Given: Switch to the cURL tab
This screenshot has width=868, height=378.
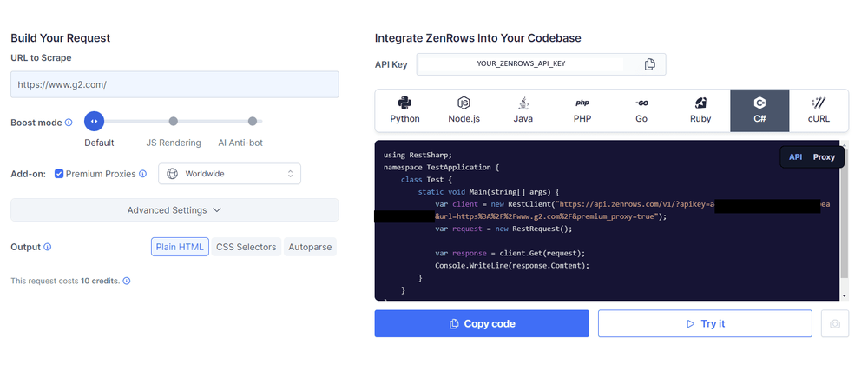Looking at the screenshot, I should [x=819, y=110].
